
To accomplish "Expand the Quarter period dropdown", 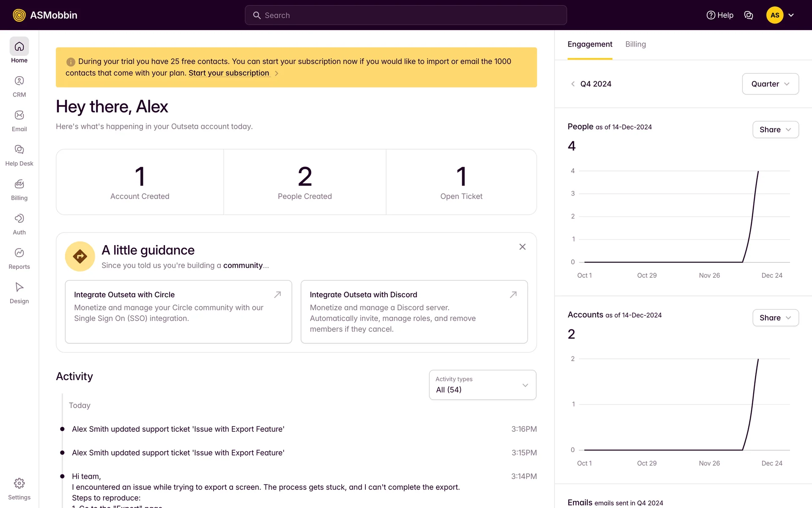I will coord(770,84).
